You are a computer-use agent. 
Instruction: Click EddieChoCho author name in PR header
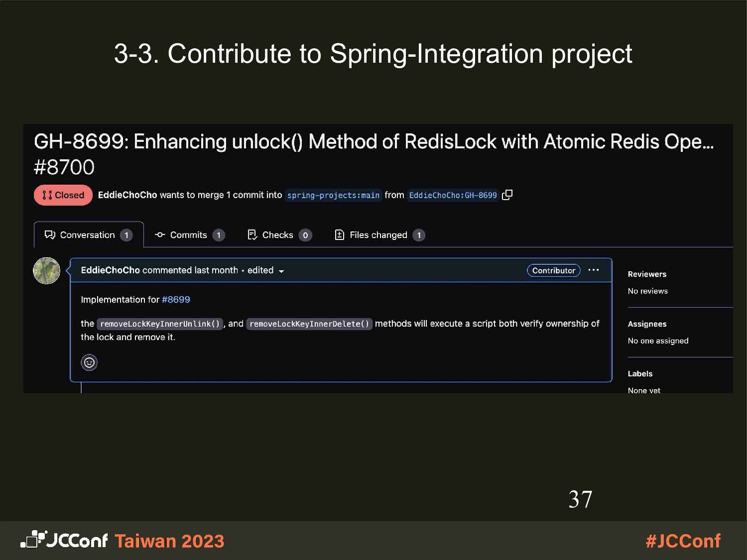[x=127, y=195]
